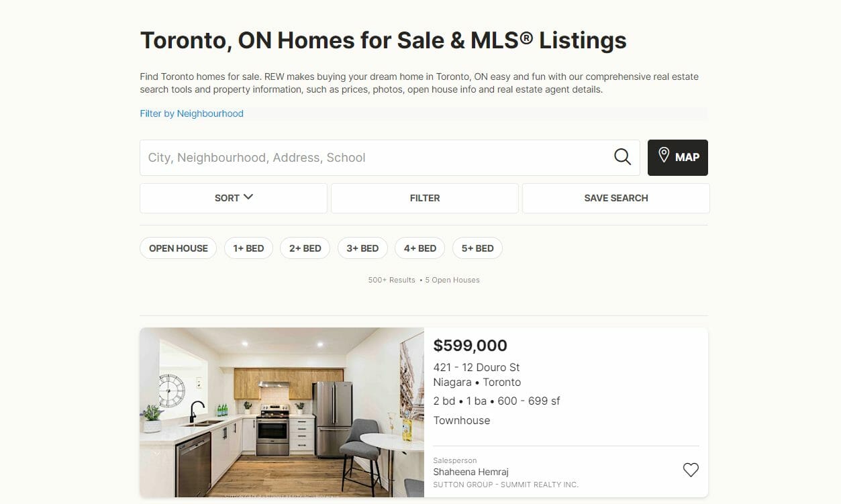
Task: Click the map pin icon
Action: (664, 156)
